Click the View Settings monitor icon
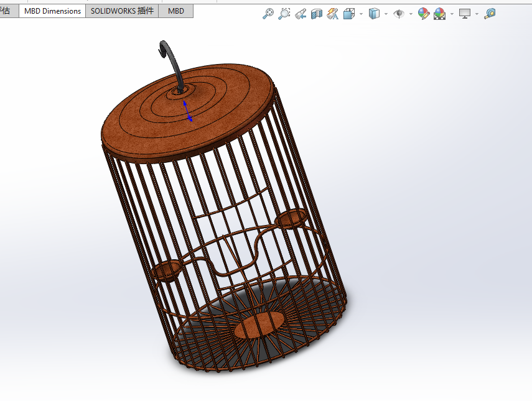This screenshot has width=532, height=401. (464, 13)
